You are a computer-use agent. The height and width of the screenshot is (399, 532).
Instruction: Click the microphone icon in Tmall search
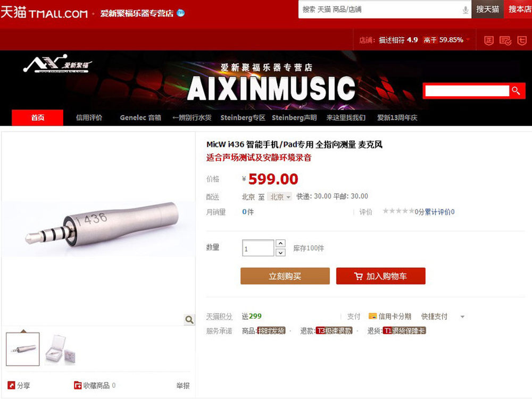coord(465,10)
